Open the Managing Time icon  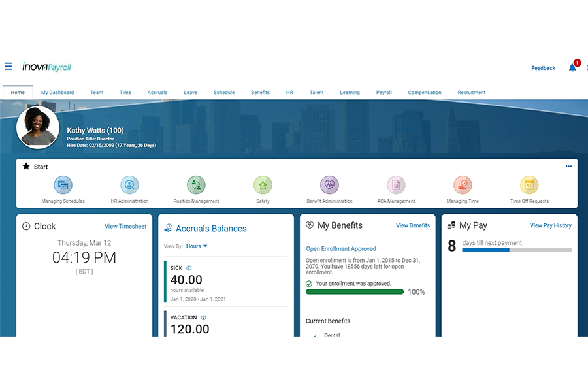coord(463,186)
